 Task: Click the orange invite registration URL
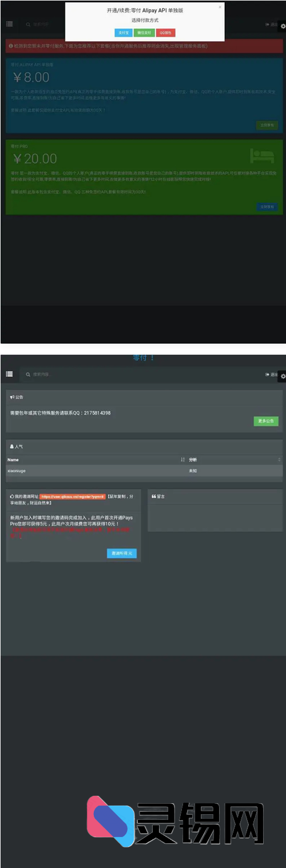[x=73, y=496]
